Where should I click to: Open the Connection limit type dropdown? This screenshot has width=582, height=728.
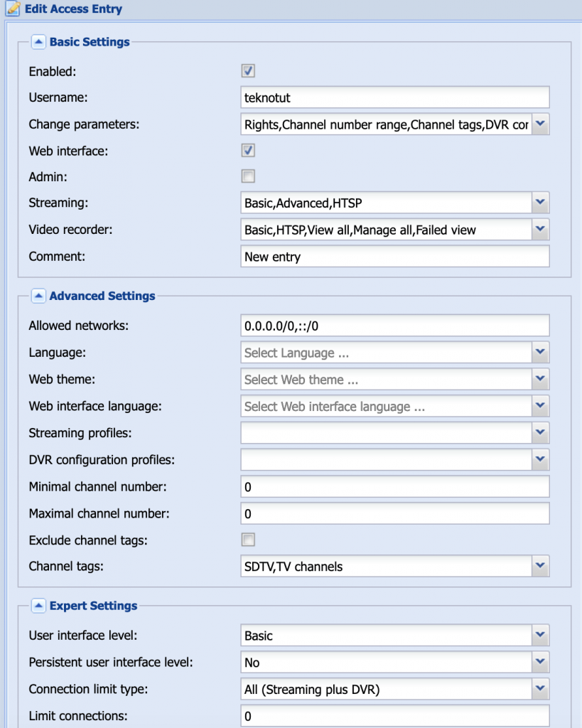pos(540,689)
